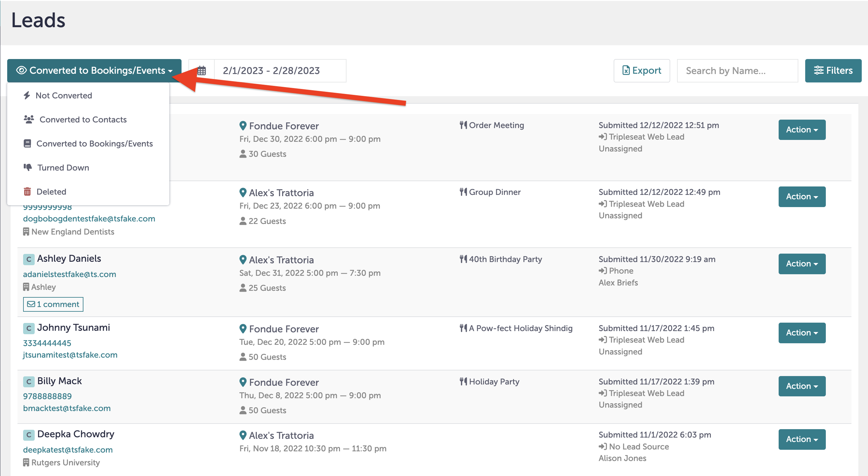Click the utensils icon beside Group Dinner

click(463, 192)
